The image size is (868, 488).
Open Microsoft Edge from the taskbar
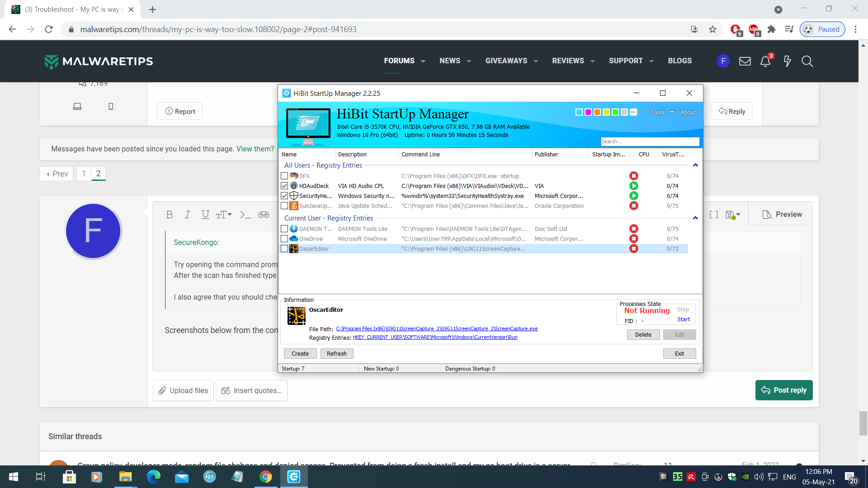point(153,477)
